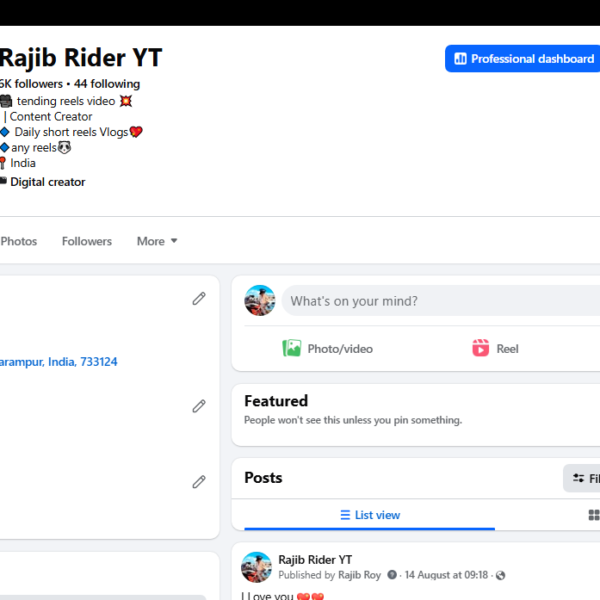Image resolution: width=600 pixels, height=600 pixels.
Task: Click the 'tending reels video' bio line
Action: click(x=66, y=101)
